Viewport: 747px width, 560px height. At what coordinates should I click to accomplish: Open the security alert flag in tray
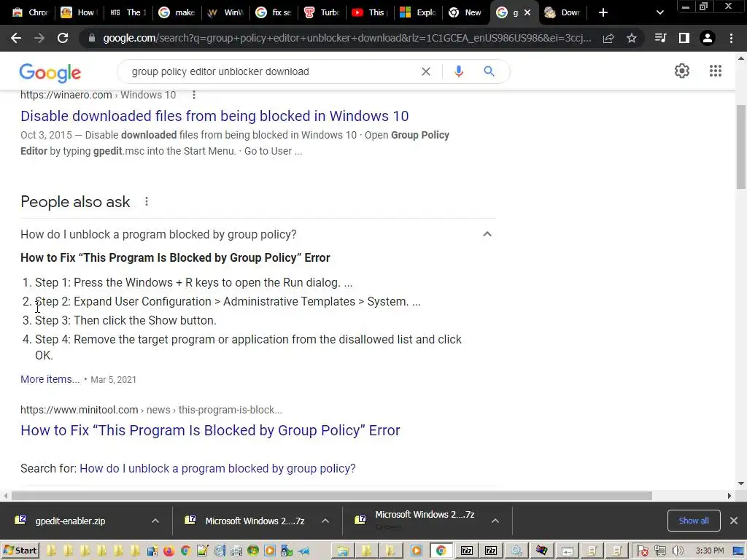point(642,551)
